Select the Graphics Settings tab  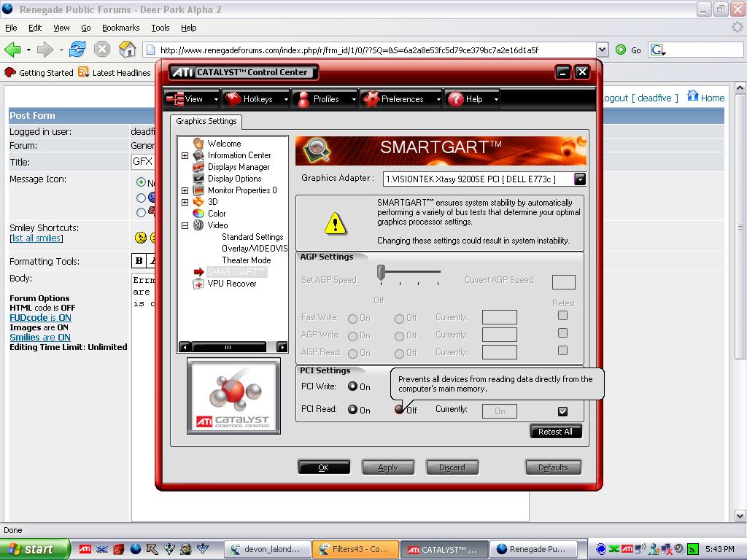[x=206, y=121]
